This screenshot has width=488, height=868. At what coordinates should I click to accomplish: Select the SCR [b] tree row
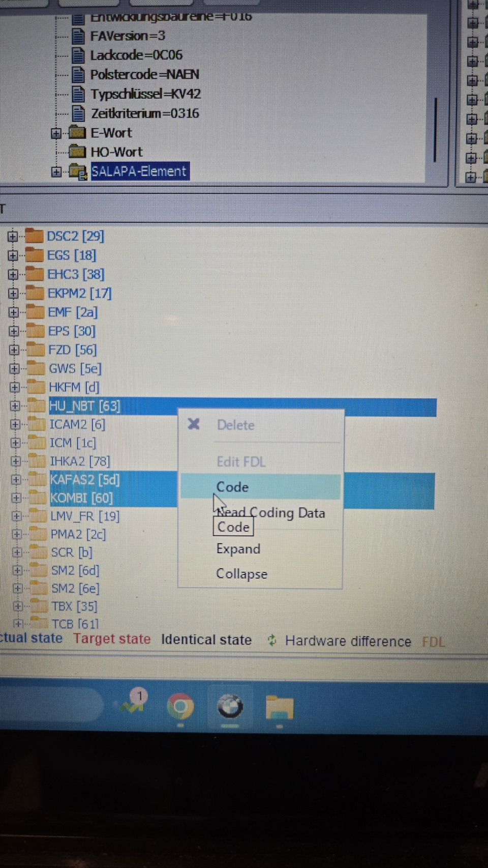click(72, 553)
